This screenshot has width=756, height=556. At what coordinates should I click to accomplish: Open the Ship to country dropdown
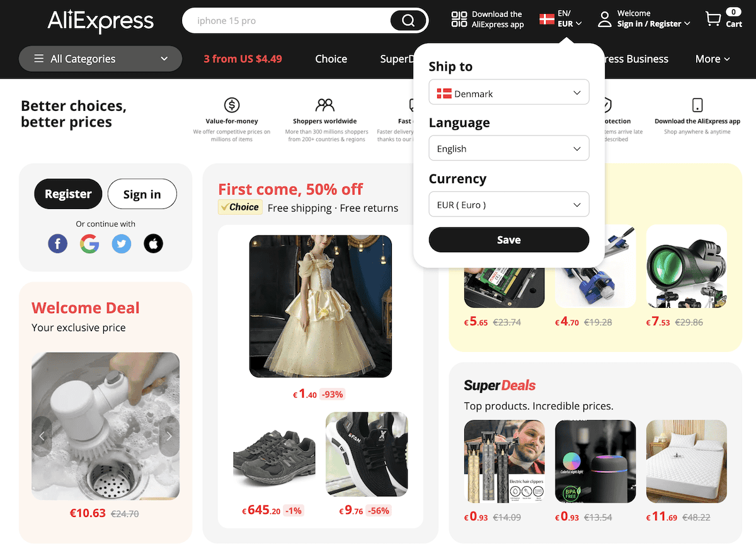[508, 92]
